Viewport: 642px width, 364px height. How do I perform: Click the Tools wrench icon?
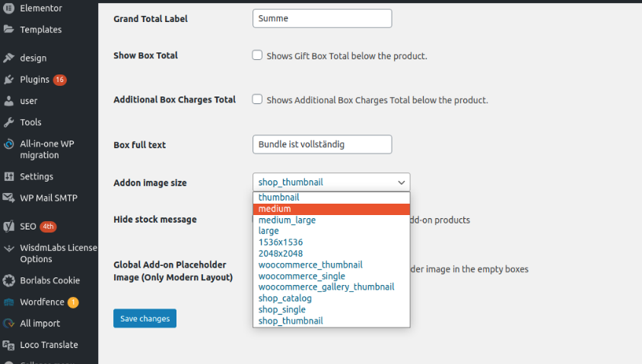(x=8, y=122)
